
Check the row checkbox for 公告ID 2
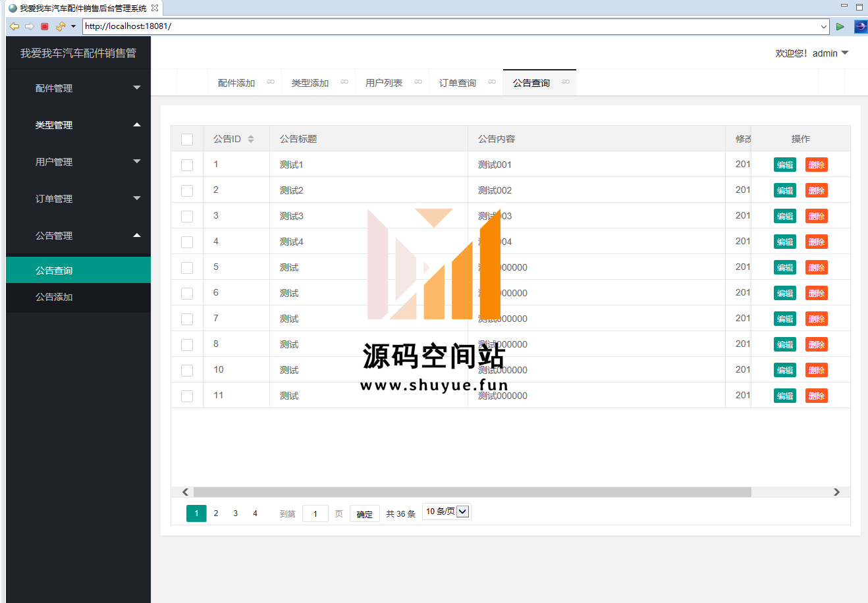coord(187,191)
